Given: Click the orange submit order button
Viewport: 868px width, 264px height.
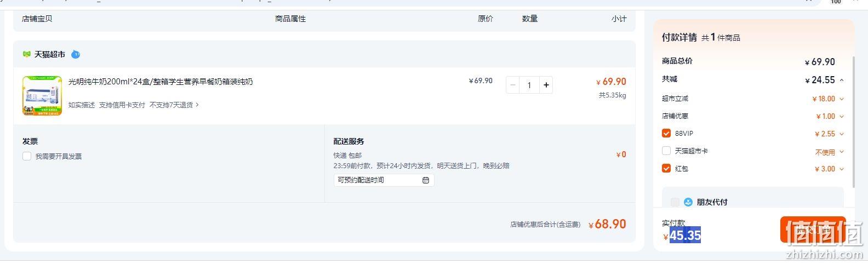Looking at the screenshot, I should 813,230.
